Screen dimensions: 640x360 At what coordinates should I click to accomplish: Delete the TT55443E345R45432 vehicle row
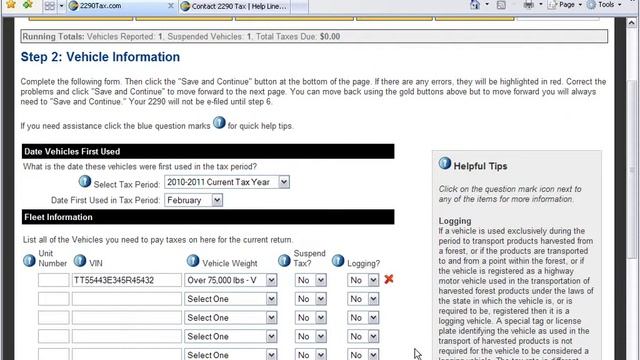tap(389, 279)
